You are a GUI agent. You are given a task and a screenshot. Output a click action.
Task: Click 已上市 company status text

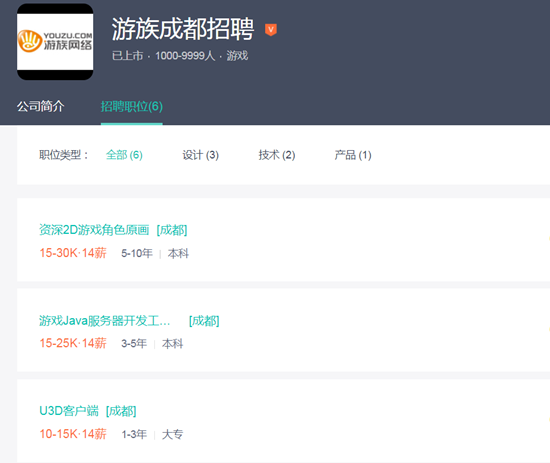pos(128,56)
